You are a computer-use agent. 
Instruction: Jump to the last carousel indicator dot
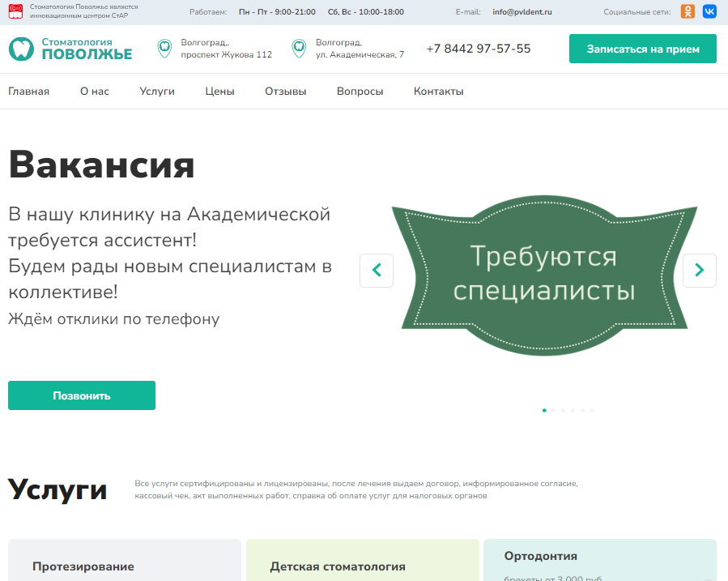pos(592,411)
